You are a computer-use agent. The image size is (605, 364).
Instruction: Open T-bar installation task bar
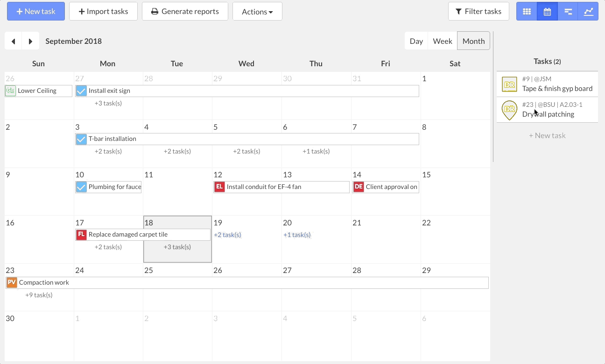pos(247,139)
